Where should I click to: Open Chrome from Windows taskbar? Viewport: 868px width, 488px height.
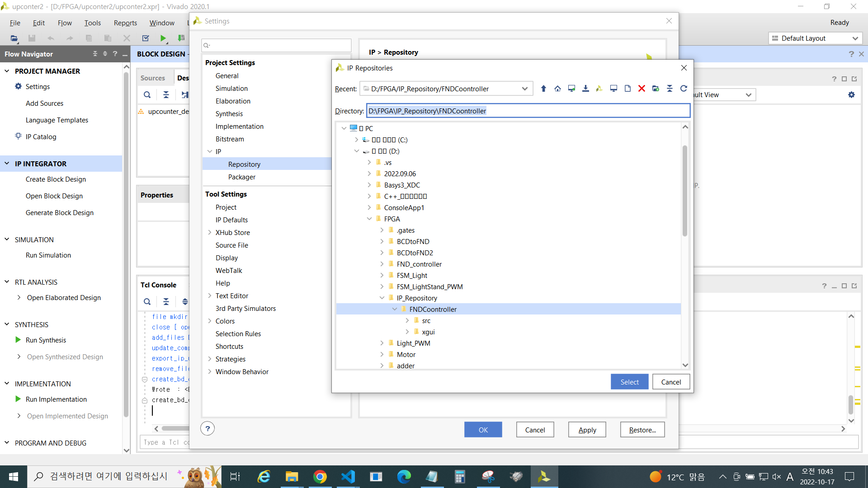pos(320,477)
